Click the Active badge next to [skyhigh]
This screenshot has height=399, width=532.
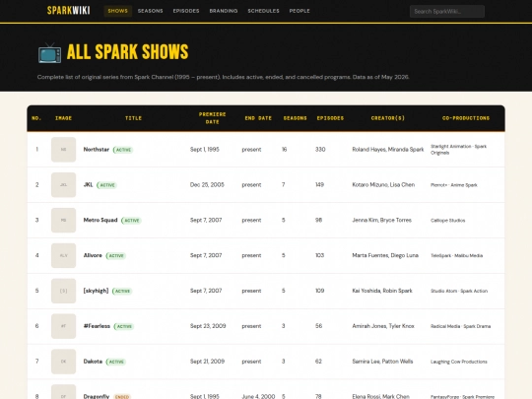point(122,291)
